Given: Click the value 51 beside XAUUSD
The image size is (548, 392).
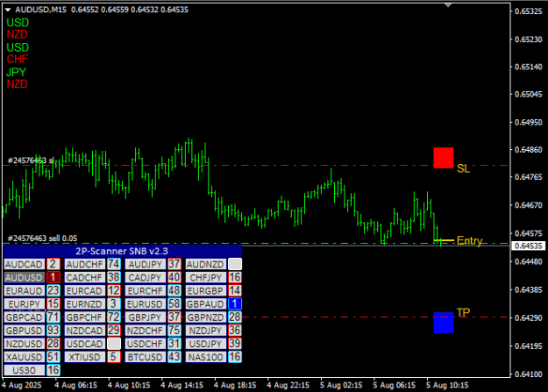Looking at the screenshot, I should pyautogui.click(x=53, y=357).
